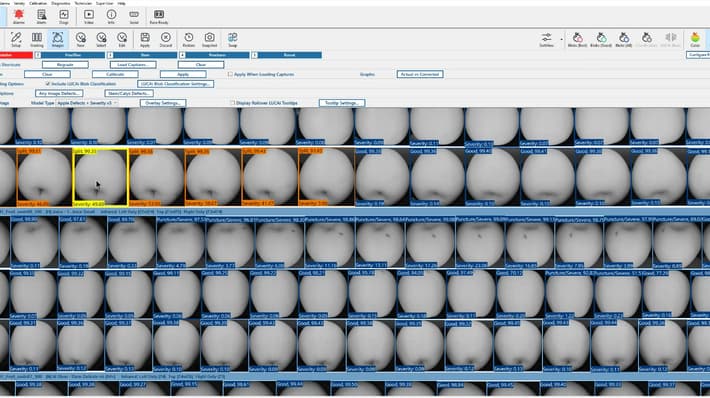Open the Technician menu
Image resolution: width=710 pixels, height=398 pixels.
[83, 3]
